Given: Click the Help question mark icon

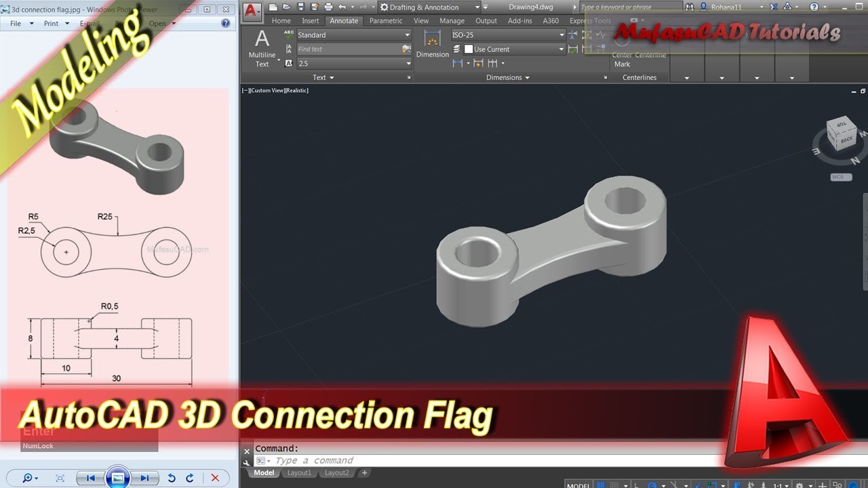Looking at the screenshot, I should [x=814, y=7].
